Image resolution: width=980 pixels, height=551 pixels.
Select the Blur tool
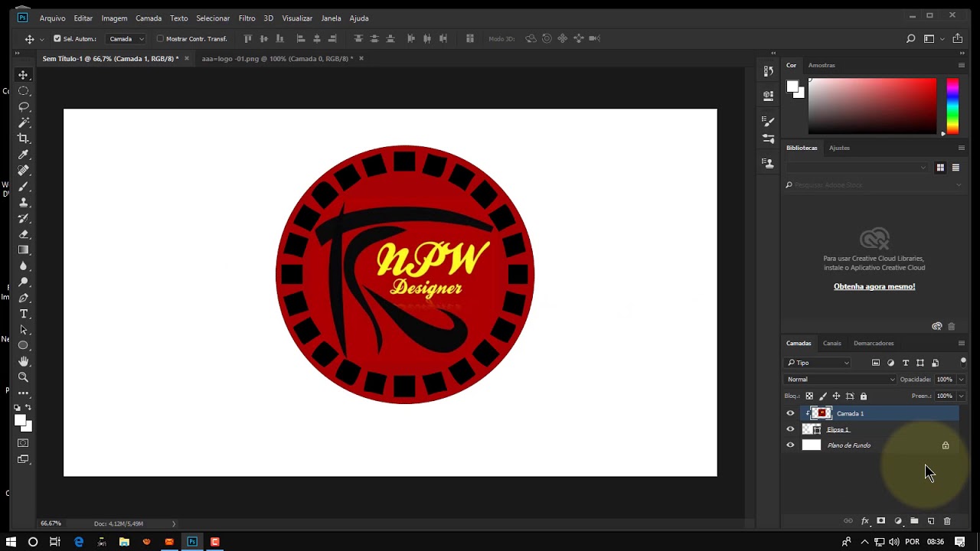[x=23, y=266]
